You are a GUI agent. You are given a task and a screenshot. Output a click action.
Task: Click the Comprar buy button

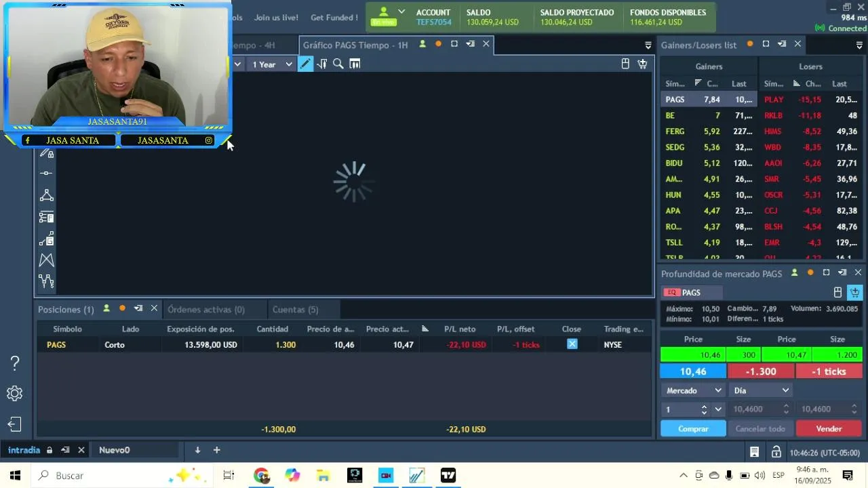tap(693, 428)
